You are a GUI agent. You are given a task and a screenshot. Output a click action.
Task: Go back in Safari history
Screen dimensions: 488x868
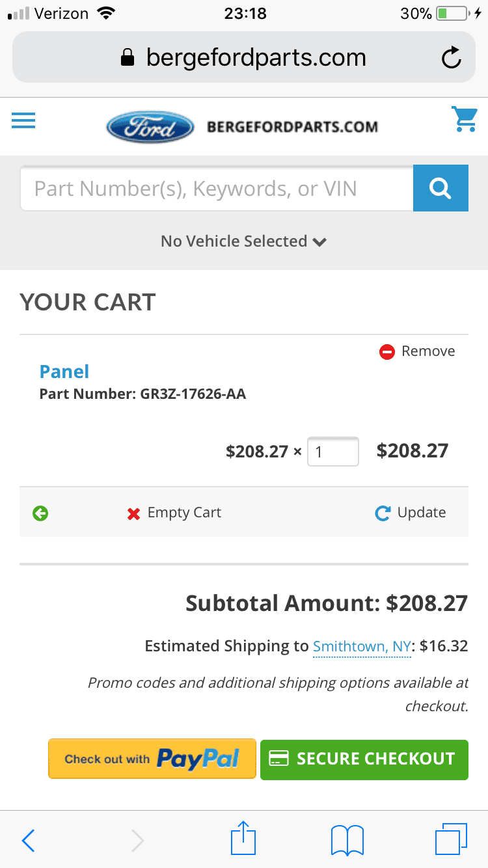click(x=28, y=841)
